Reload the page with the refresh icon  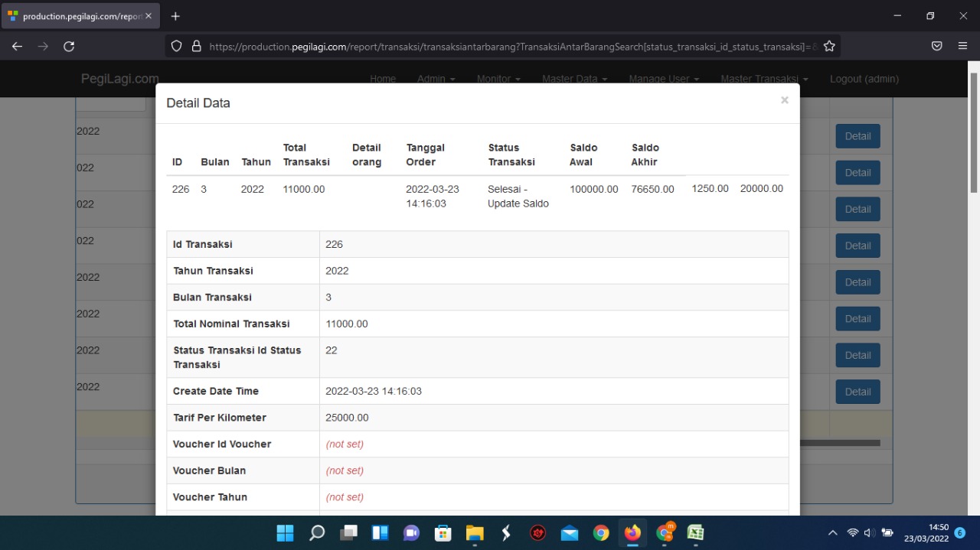point(69,47)
